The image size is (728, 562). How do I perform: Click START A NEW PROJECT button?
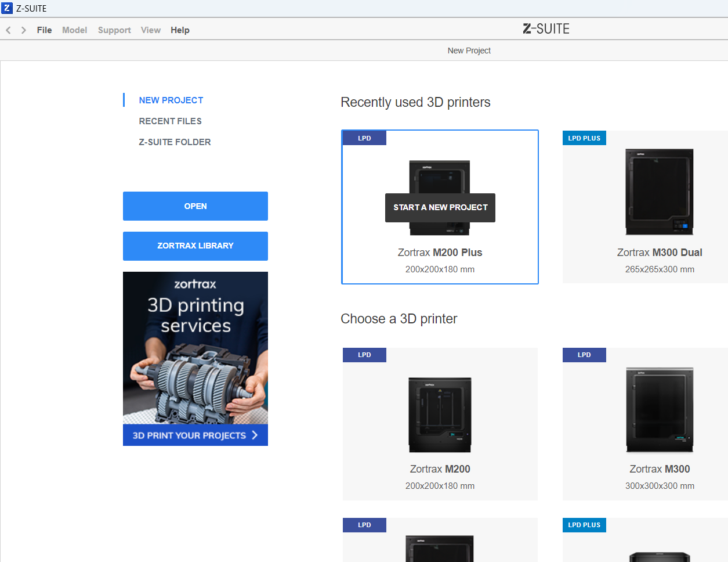[x=440, y=208]
